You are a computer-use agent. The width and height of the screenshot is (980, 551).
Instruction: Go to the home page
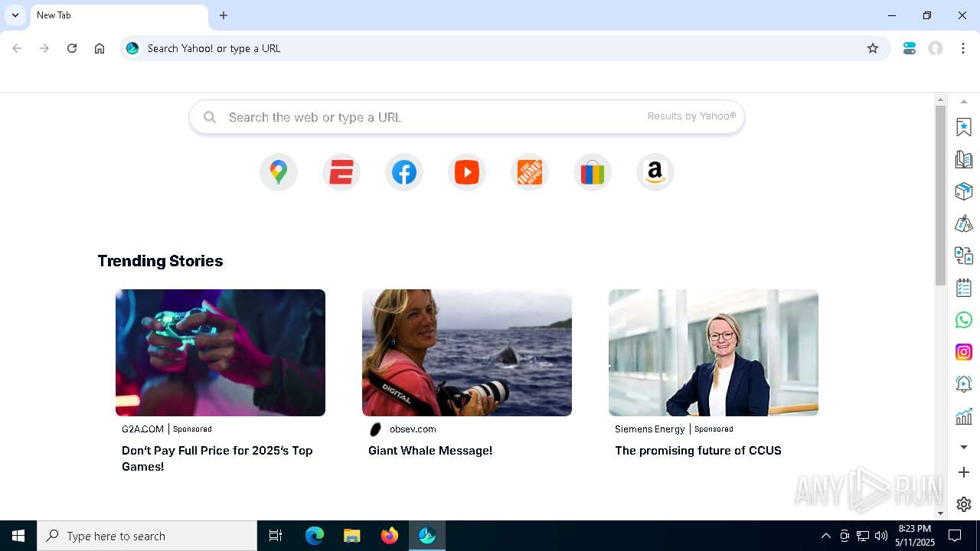[100, 48]
